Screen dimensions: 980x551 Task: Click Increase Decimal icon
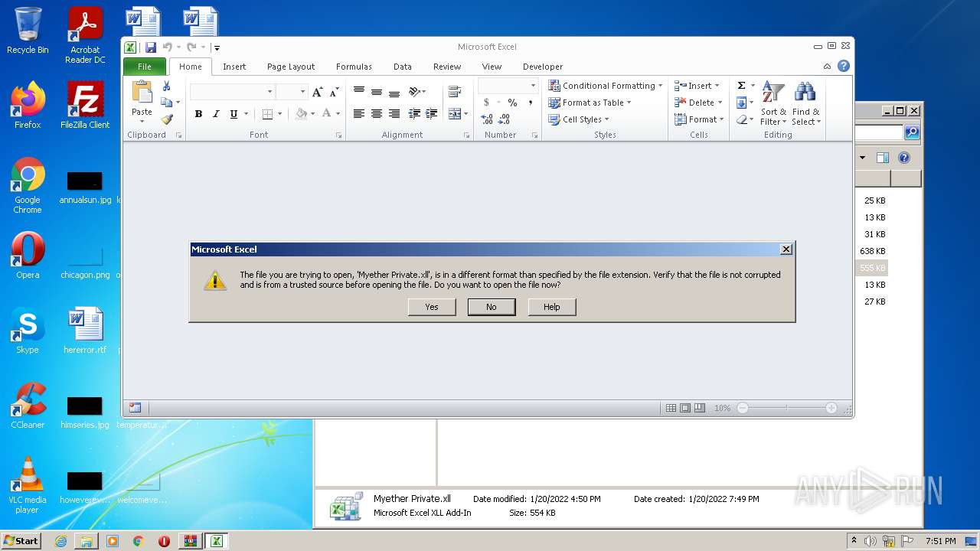tap(487, 119)
